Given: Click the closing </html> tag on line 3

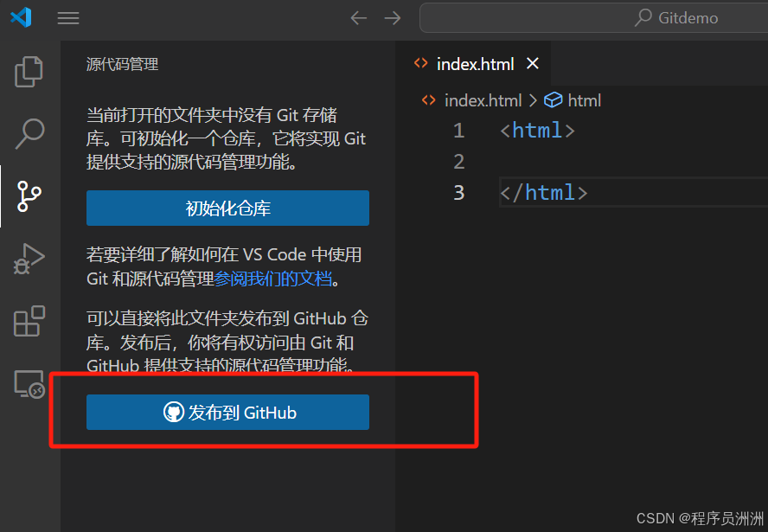Looking at the screenshot, I should tap(544, 193).
